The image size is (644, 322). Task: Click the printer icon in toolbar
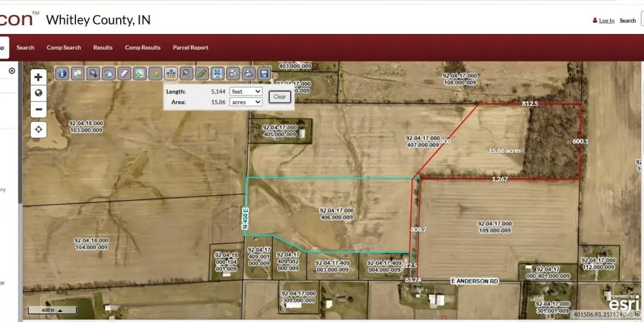pyautogui.click(x=248, y=74)
